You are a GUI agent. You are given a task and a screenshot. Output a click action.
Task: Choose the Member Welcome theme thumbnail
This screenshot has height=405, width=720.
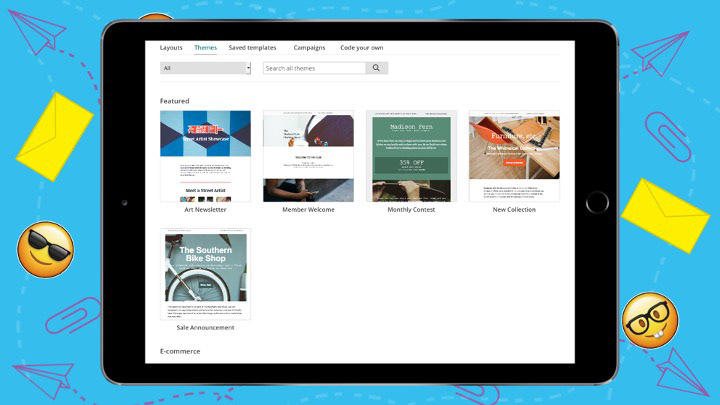[x=308, y=156]
